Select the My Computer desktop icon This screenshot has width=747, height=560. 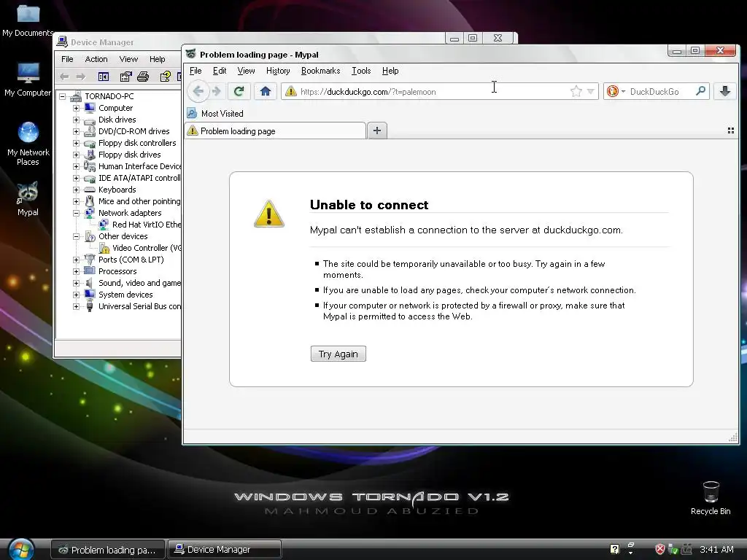click(x=28, y=79)
